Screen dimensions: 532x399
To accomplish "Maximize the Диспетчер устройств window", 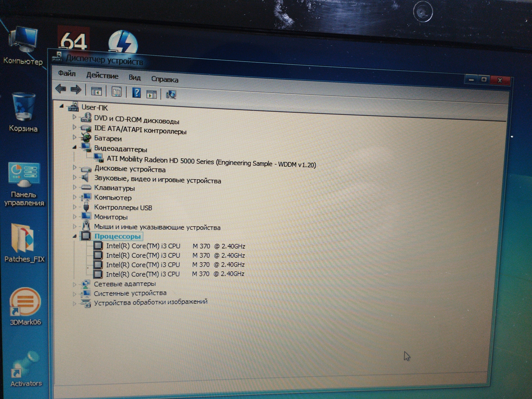I will [484, 80].
